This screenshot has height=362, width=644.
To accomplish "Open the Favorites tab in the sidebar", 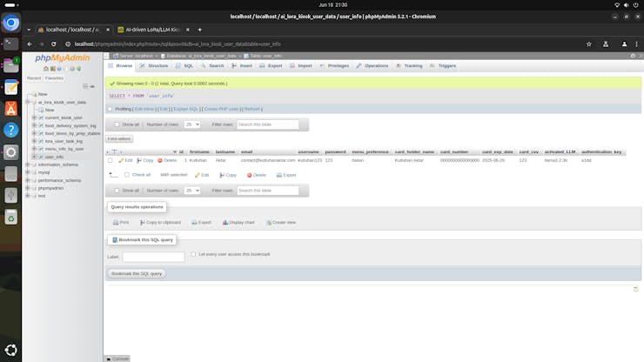I will (54, 78).
